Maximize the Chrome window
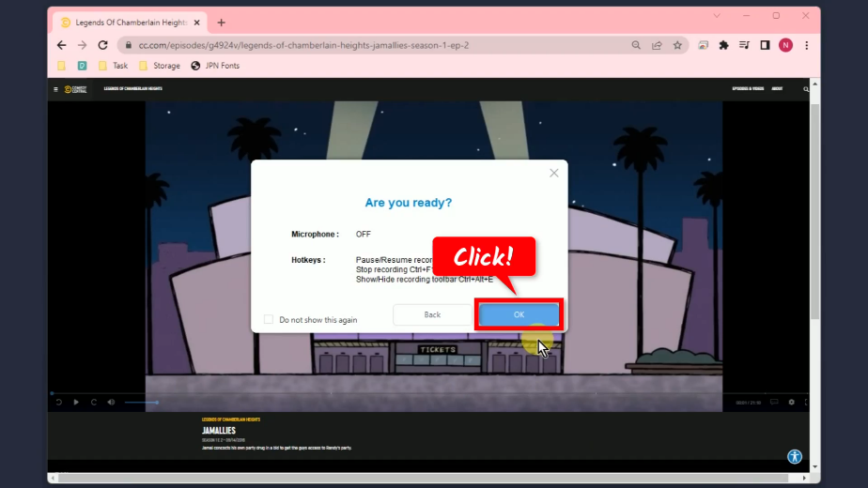Viewport: 868px width, 488px height. pos(776,16)
